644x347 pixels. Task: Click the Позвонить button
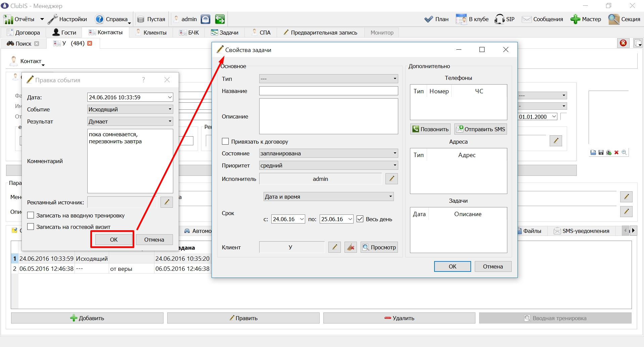[430, 129]
